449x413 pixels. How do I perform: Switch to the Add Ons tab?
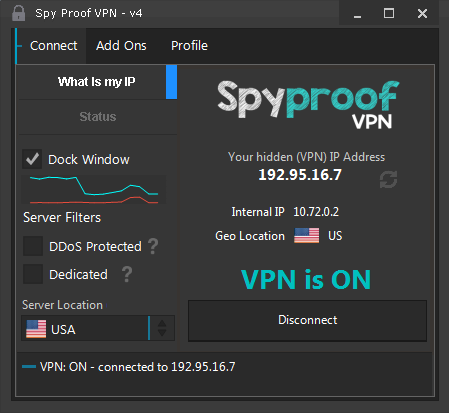tap(121, 46)
